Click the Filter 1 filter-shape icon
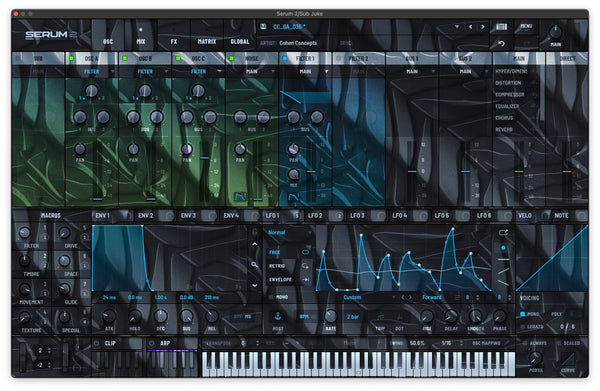Viewport: 600px width, 391px height. [293, 197]
